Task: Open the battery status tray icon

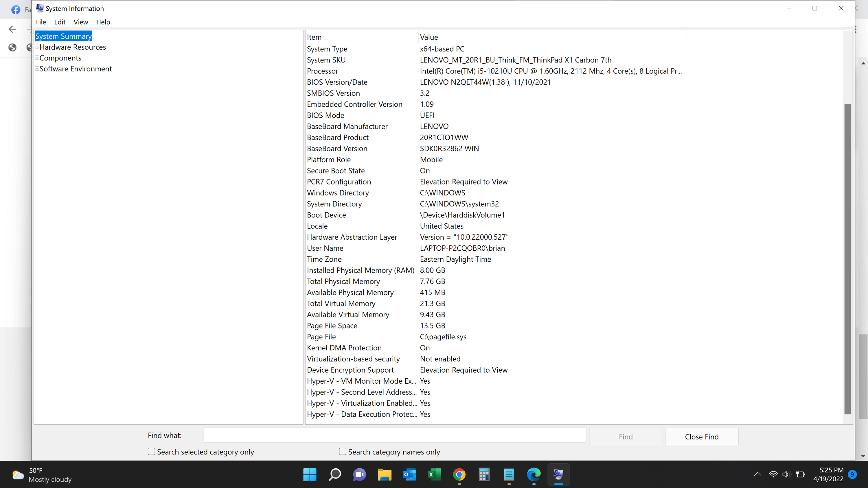Action: click(800, 474)
